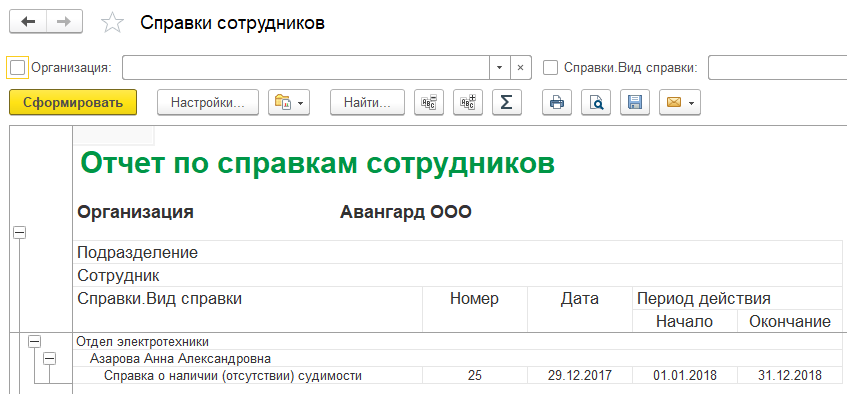This screenshot has width=847, height=394.
Task: Select Справка о наличии (отсутствии) судимости cell
Action: (x=247, y=376)
